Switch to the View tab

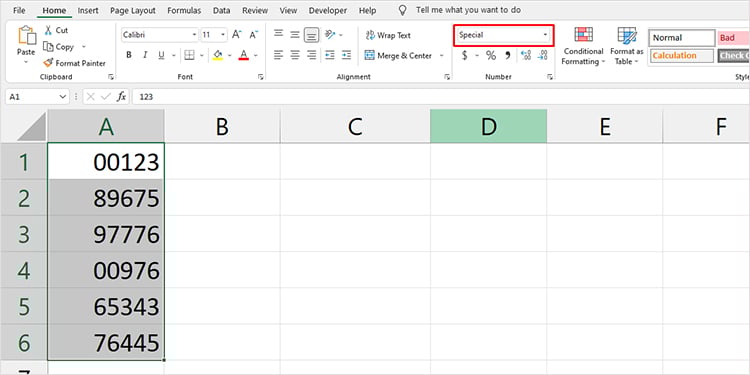tap(288, 10)
